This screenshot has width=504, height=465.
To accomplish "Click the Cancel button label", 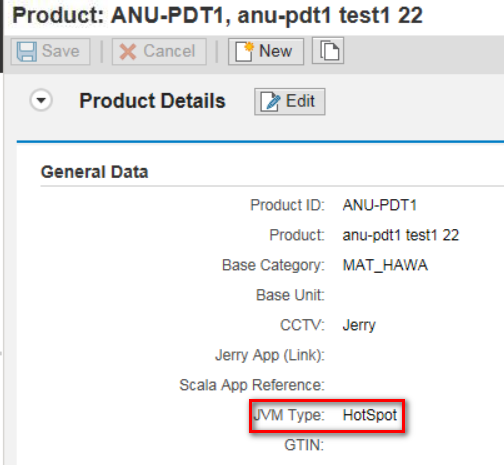I will [x=169, y=51].
